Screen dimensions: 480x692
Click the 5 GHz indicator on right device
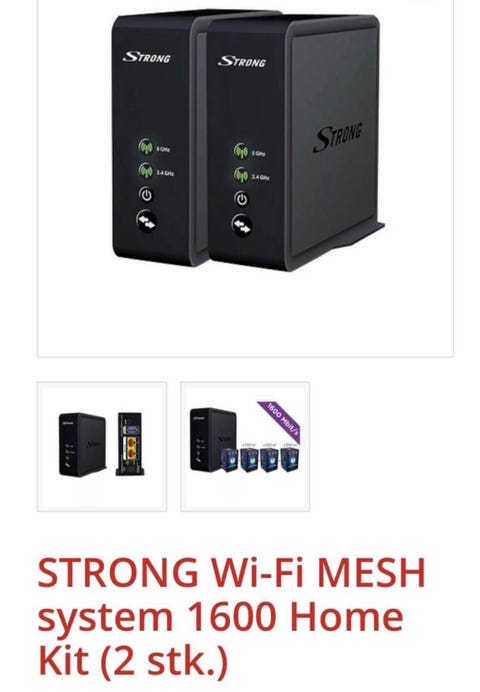tap(250, 152)
